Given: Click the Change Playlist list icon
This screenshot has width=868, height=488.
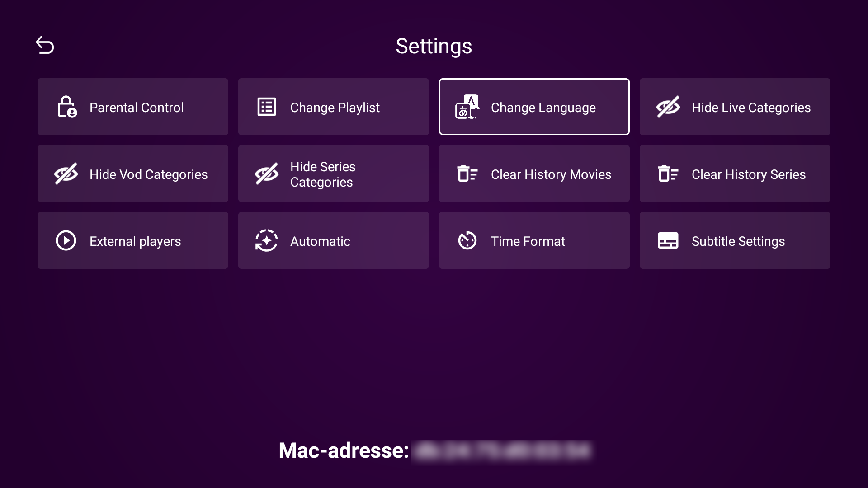Looking at the screenshot, I should coord(267,107).
